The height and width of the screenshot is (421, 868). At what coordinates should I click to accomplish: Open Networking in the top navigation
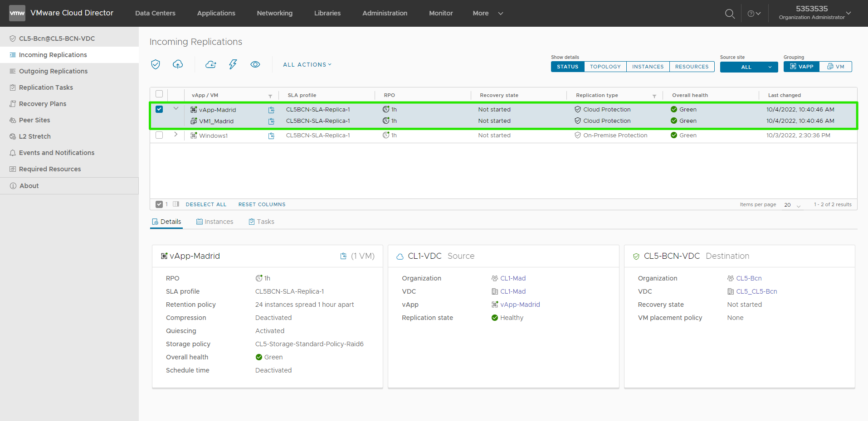click(x=275, y=13)
